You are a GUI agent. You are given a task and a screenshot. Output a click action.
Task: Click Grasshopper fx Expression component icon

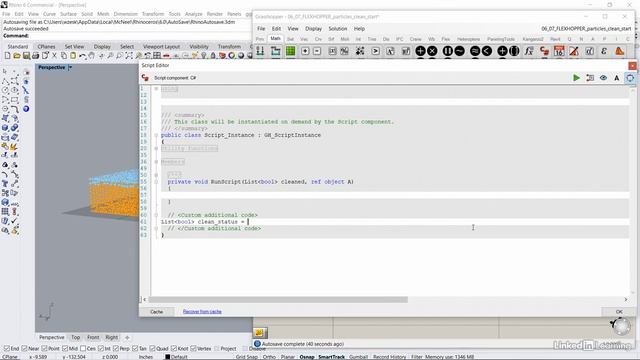529,51
